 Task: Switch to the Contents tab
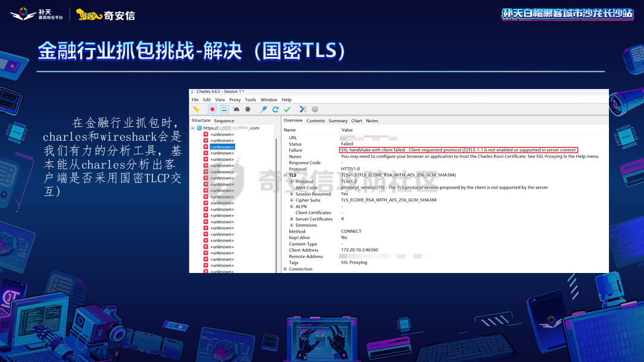[315, 120]
